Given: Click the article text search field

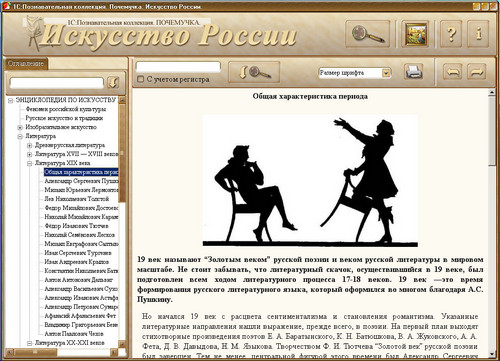Looking at the screenshot, I should click(178, 67).
